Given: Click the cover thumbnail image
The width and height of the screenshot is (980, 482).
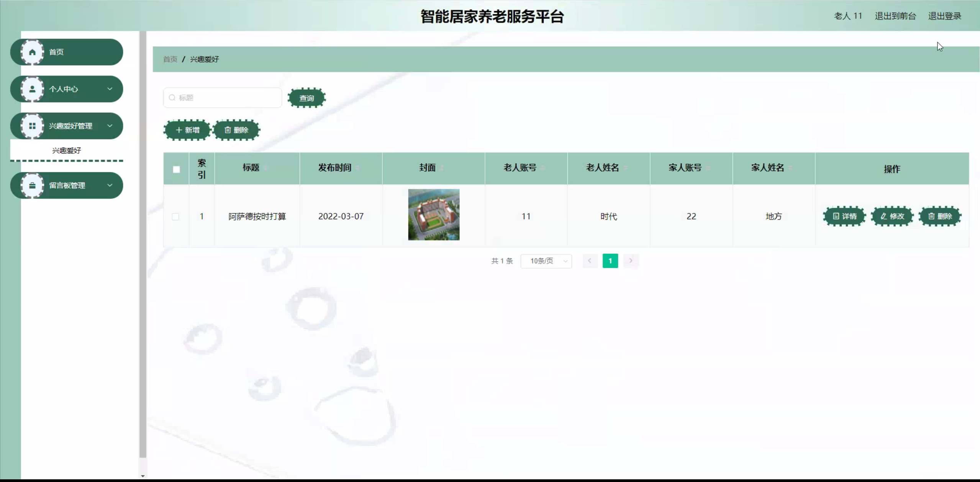Looking at the screenshot, I should coord(434,215).
